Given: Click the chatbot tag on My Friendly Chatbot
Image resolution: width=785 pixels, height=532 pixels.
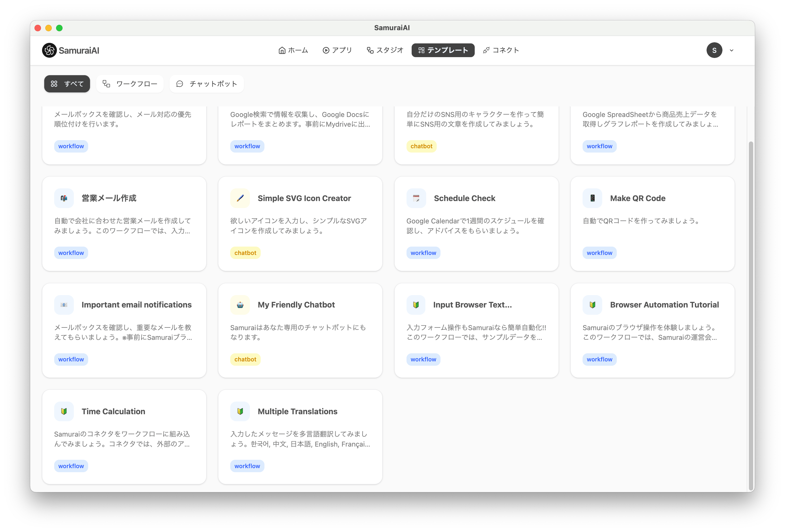Looking at the screenshot, I should coord(245,360).
